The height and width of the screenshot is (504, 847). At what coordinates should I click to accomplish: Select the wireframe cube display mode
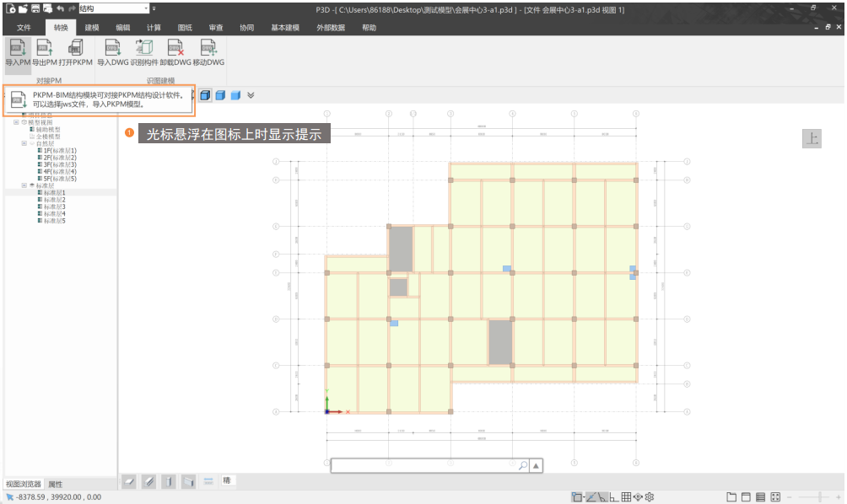[205, 95]
